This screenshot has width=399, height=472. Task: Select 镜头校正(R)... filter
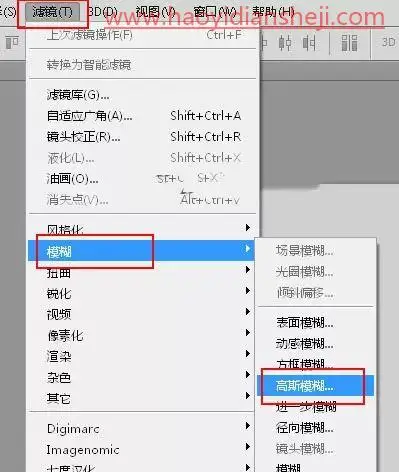click(x=143, y=137)
